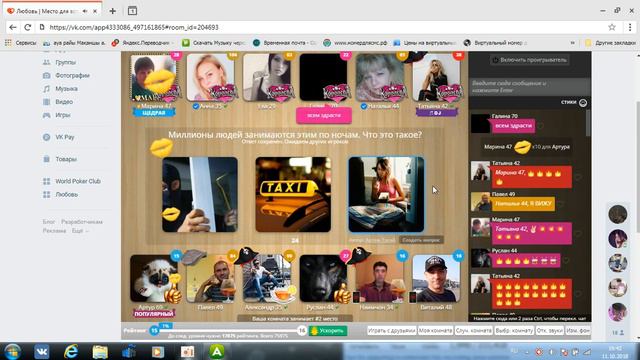
Task: Choose the masked burglar answer picture
Action: (200, 195)
